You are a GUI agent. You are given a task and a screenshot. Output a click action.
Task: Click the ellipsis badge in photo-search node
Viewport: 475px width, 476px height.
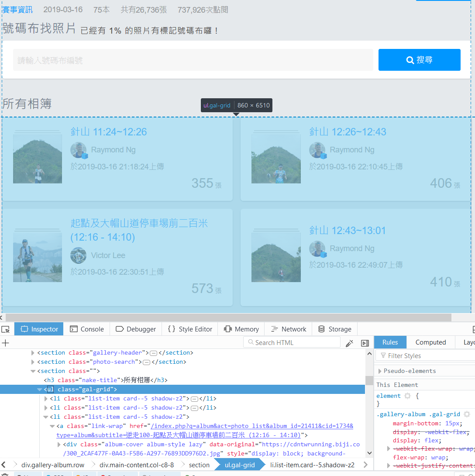(x=147, y=362)
